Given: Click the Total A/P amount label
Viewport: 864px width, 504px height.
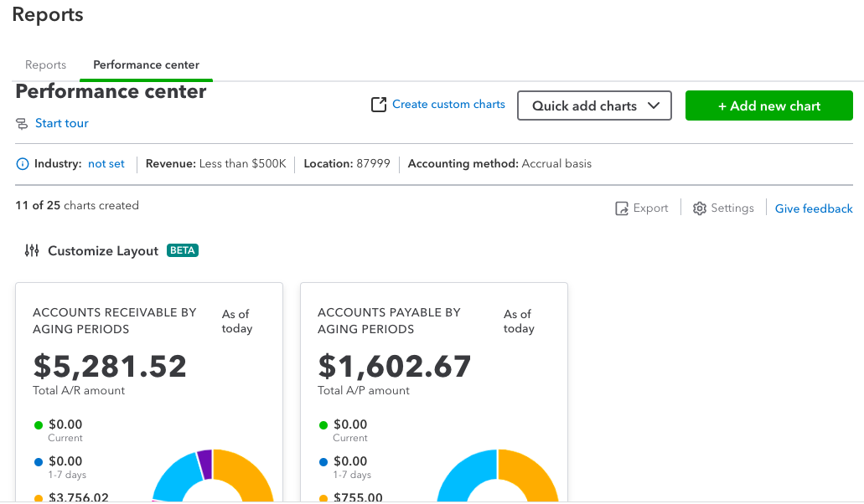Looking at the screenshot, I should click(364, 391).
